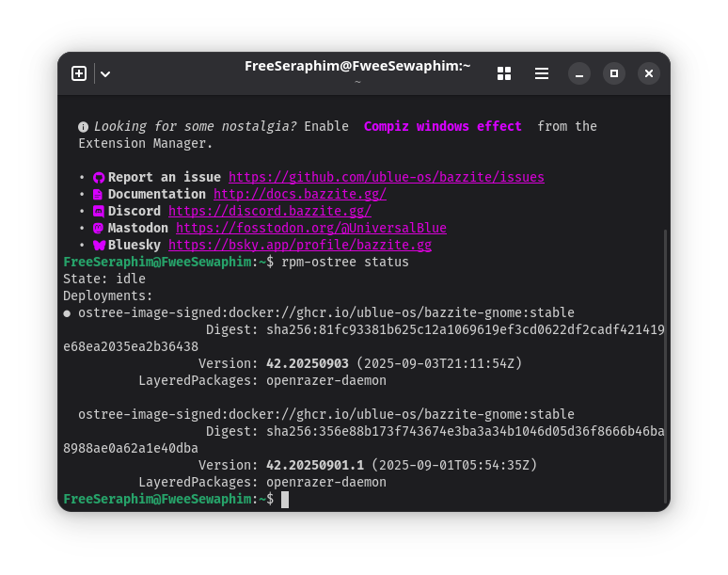Click the first openrazer-daemon LayeredPackages entry
The width and height of the screenshot is (728, 575).
tap(326, 381)
